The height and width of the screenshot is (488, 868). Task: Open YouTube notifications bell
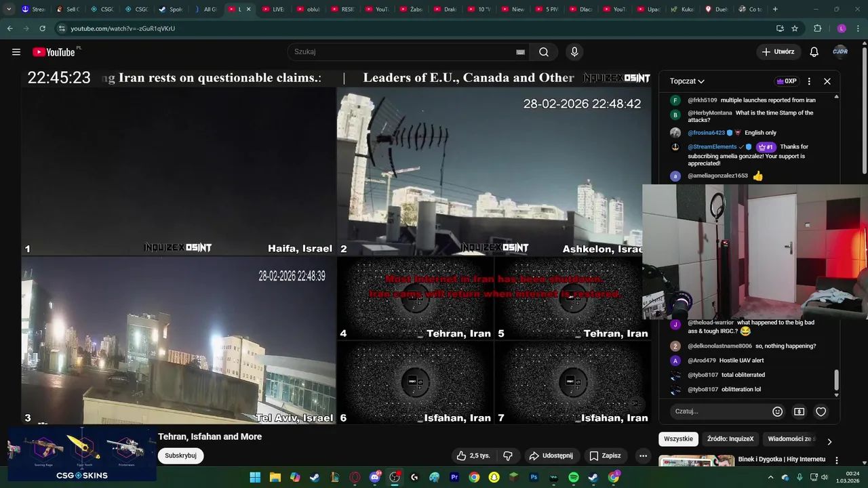coord(814,52)
